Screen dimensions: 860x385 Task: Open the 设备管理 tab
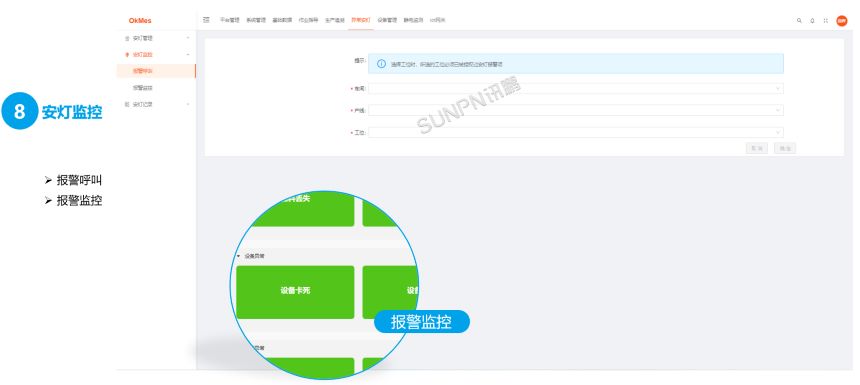(387, 20)
